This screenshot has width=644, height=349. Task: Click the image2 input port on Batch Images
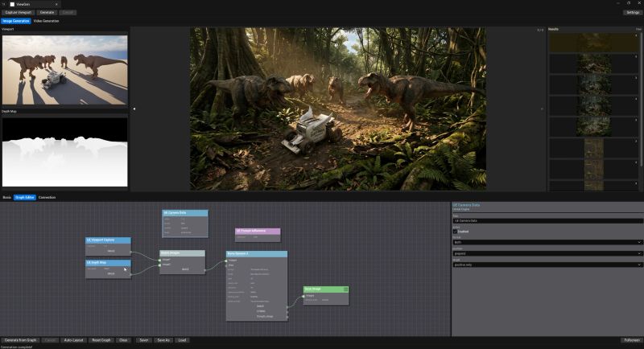[x=159, y=265]
